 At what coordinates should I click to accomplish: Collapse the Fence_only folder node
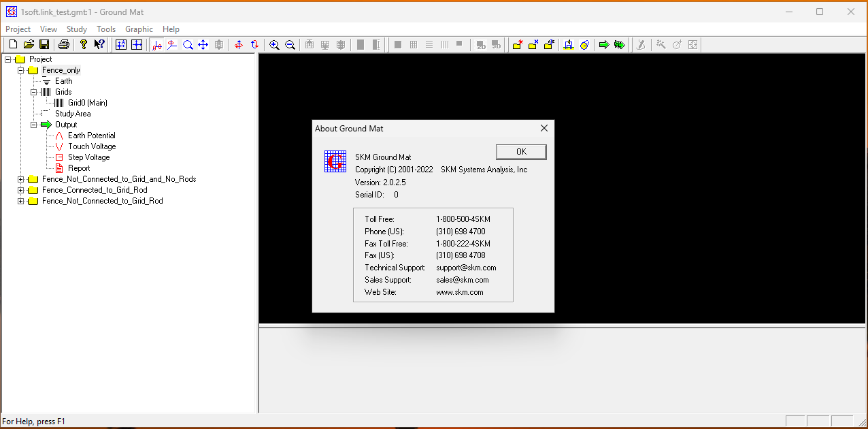click(20, 70)
